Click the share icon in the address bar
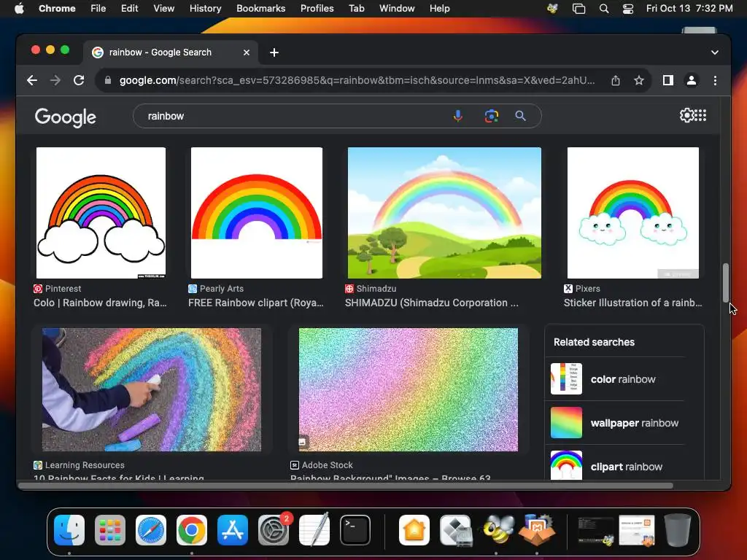Image resolution: width=747 pixels, height=560 pixels. [x=616, y=80]
